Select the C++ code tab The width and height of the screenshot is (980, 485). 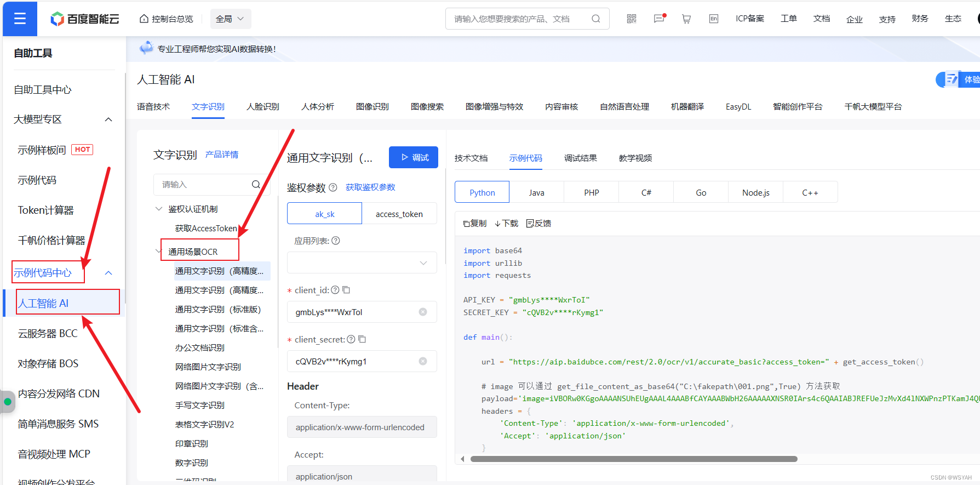click(x=810, y=192)
